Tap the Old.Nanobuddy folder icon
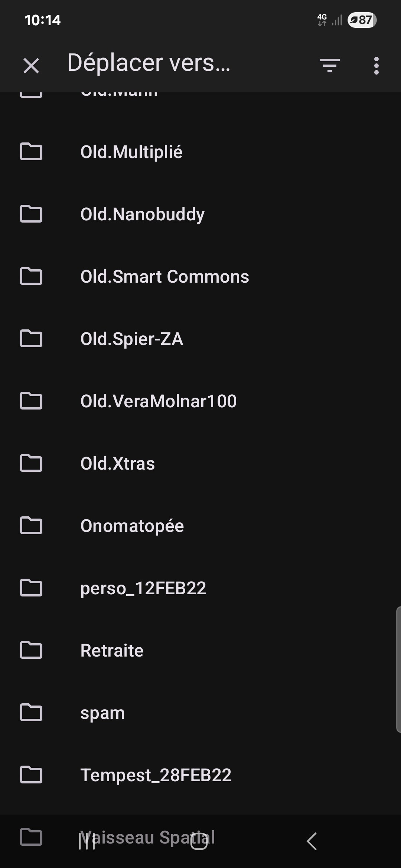Viewport: 401px width, 868px height. tap(31, 214)
